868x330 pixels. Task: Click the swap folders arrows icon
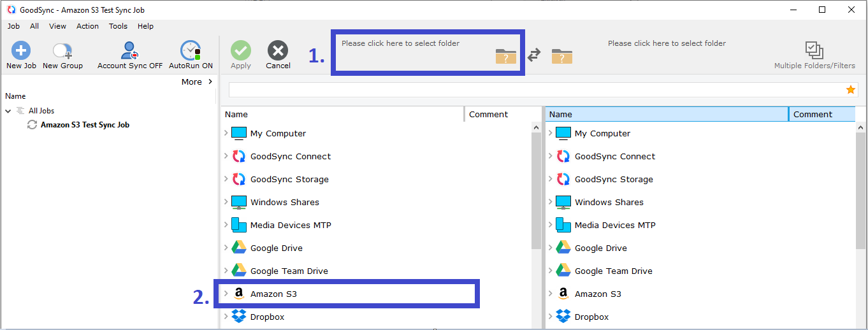pos(534,56)
